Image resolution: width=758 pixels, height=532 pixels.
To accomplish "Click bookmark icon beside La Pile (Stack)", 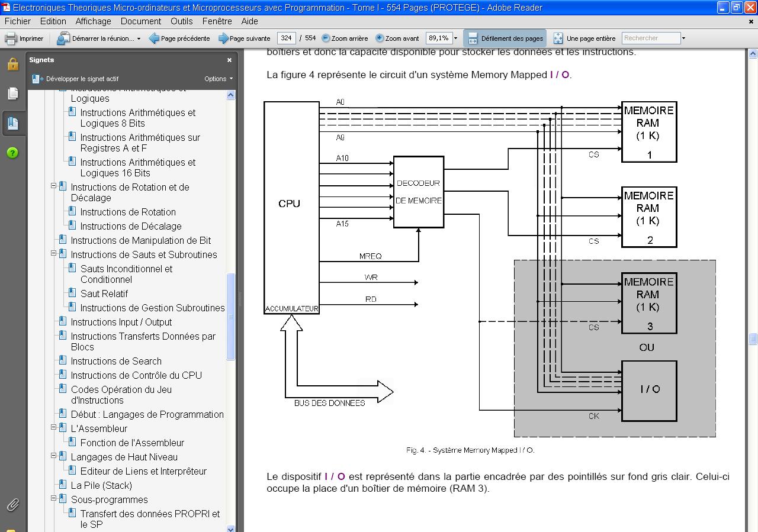I will pos(63,485).
